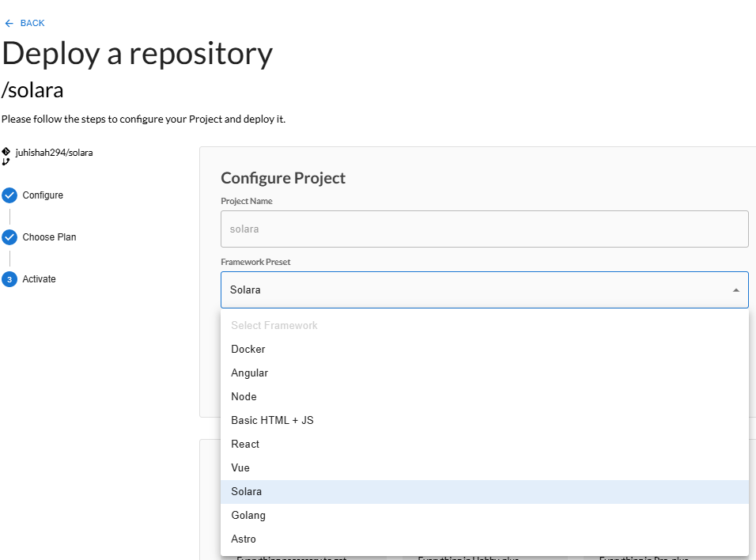Click the Configure step checkmark icon
756x560 pixels.
tap(9, 195)
